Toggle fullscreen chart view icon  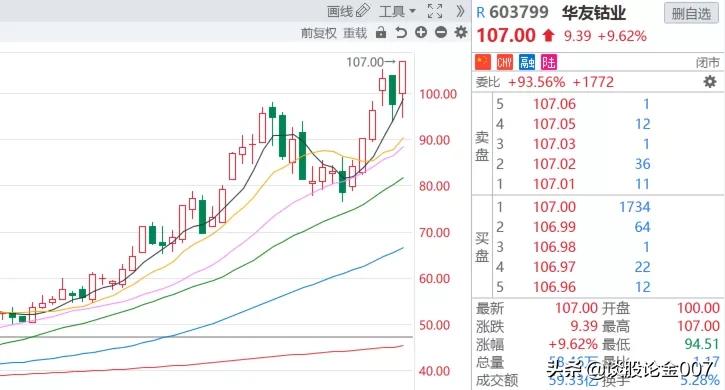pos(435,11)
